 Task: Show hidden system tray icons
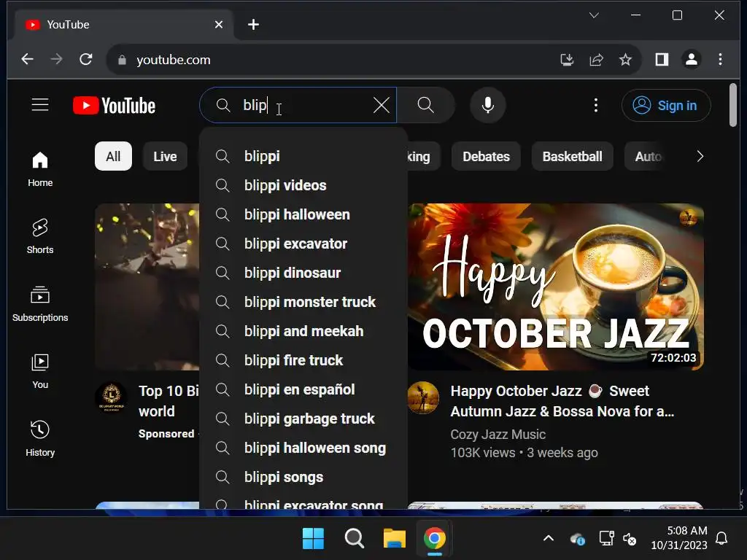[549, 539]
